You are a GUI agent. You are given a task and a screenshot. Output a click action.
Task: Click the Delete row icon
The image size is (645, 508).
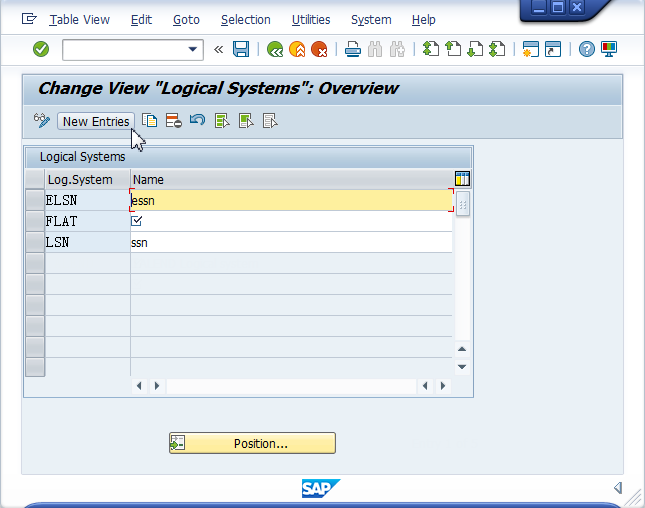(173, 121)
